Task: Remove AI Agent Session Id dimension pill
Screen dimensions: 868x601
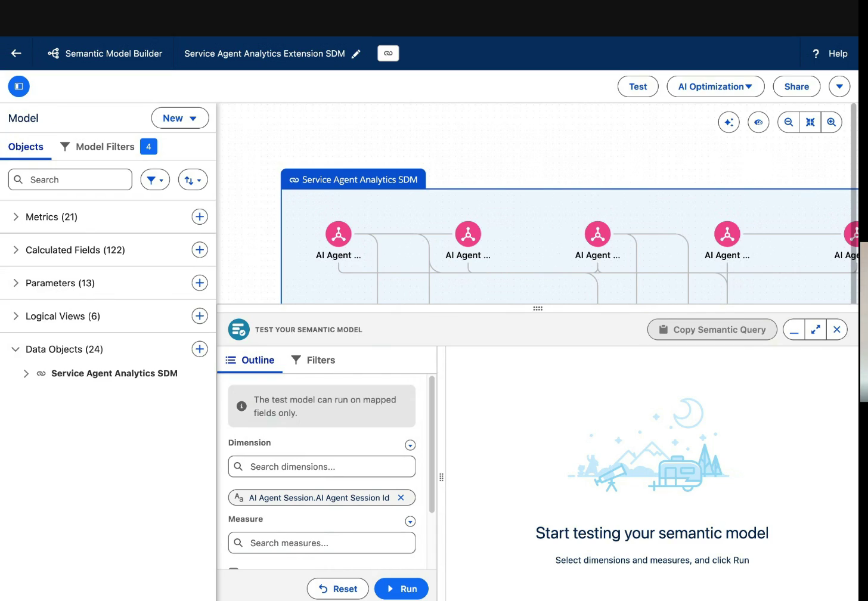Action: pyautogui.click(x=401, y=497)
